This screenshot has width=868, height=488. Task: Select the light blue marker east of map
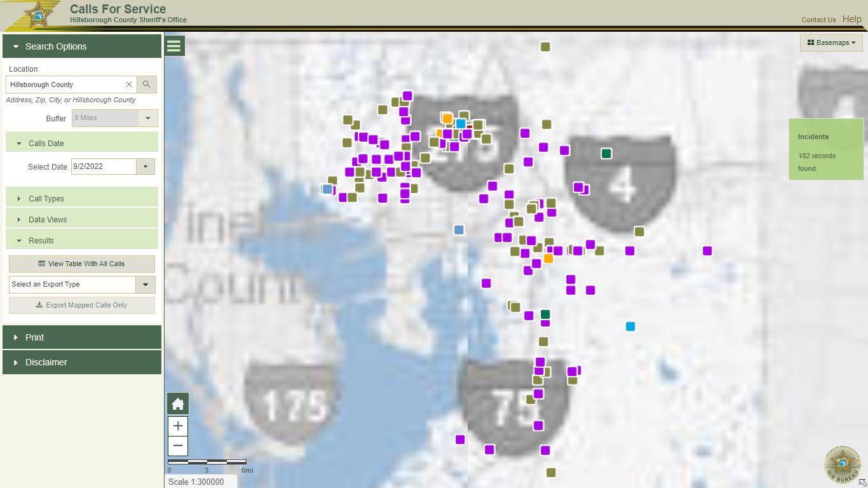(630, 327)
